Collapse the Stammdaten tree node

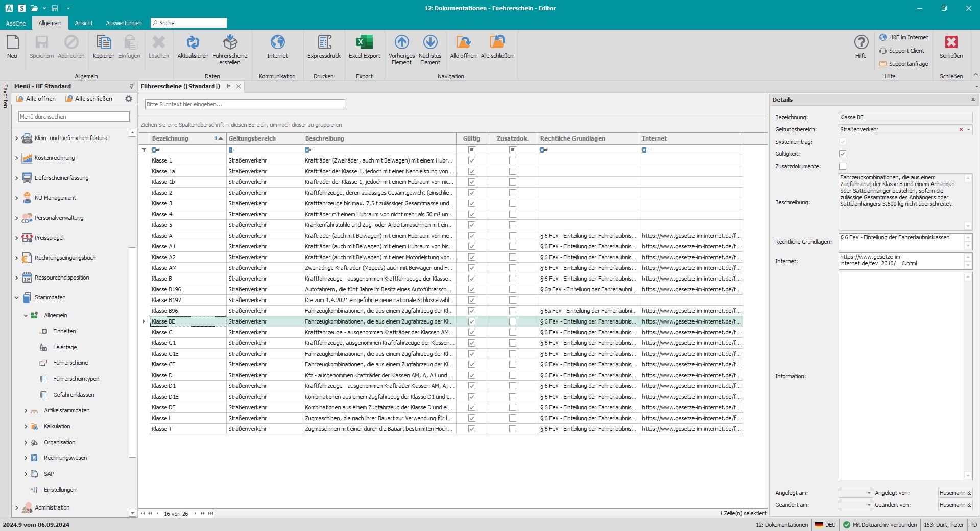point(17,297)
